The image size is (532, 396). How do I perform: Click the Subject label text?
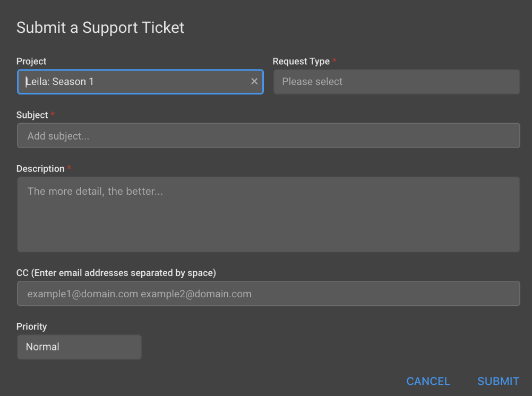click(32, 115)
